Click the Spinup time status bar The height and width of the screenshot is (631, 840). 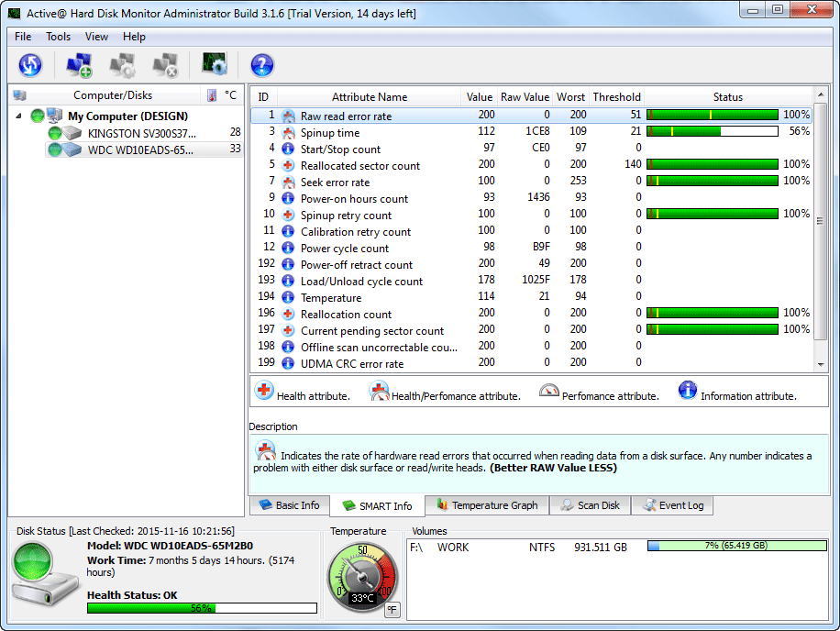[712, 131]
